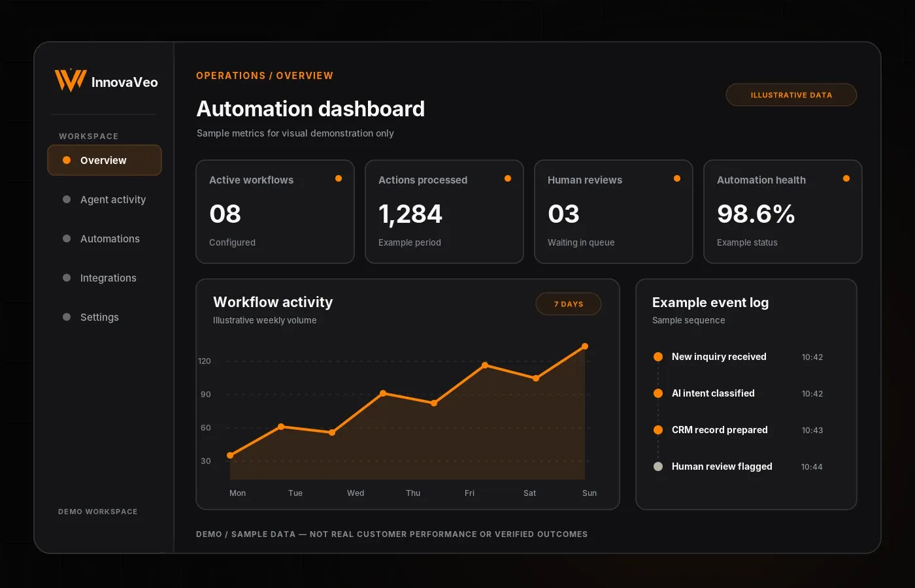Click the Workflow activity chart title

[273, 302]
